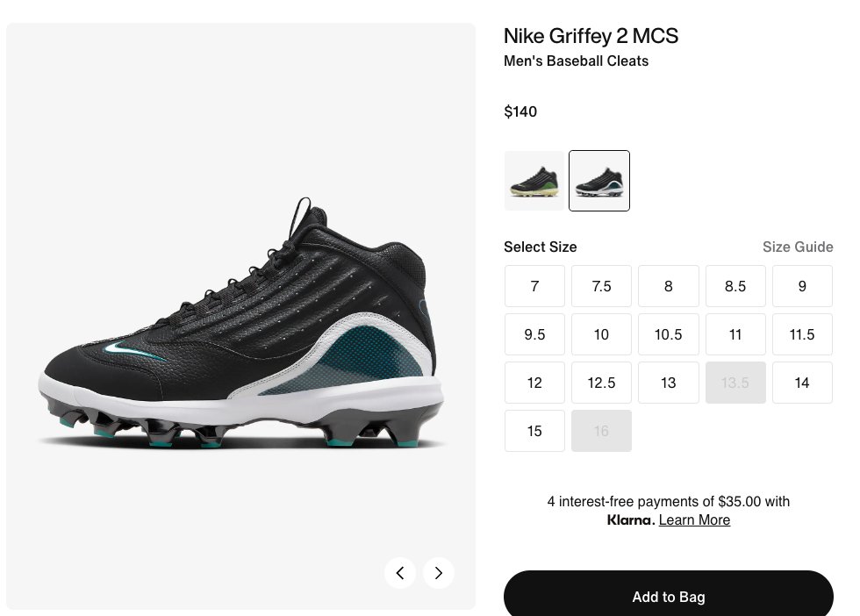
Task: Select the green and yellow colorway thumbnail
Action: point(534,181)
